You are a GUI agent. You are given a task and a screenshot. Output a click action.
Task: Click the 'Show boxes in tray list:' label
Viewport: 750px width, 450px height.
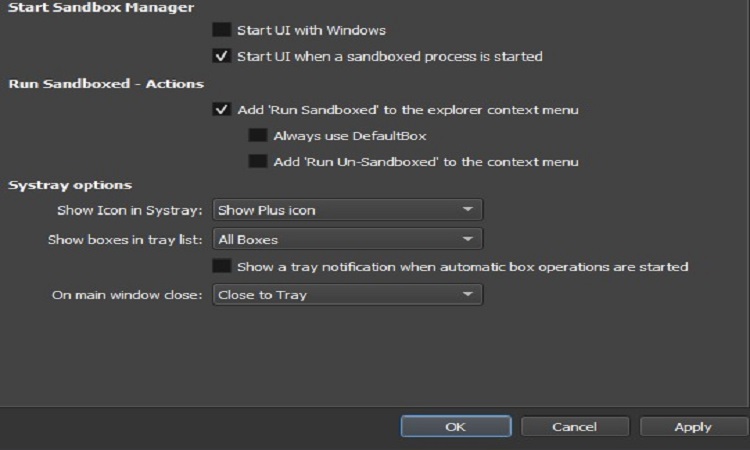coord(126,240)
